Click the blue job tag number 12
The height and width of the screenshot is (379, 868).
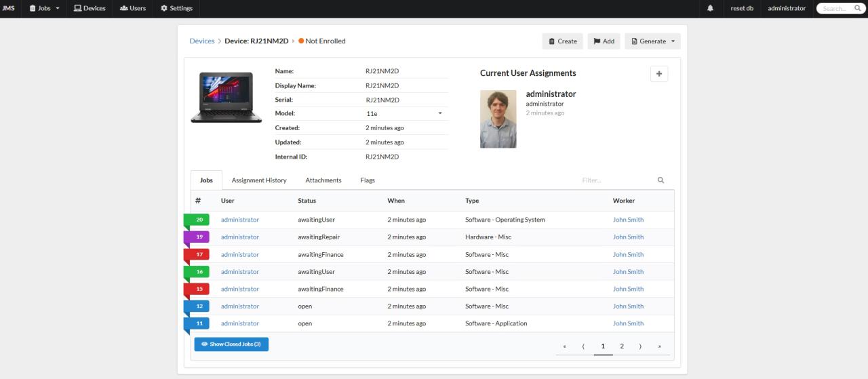point(199,306)
